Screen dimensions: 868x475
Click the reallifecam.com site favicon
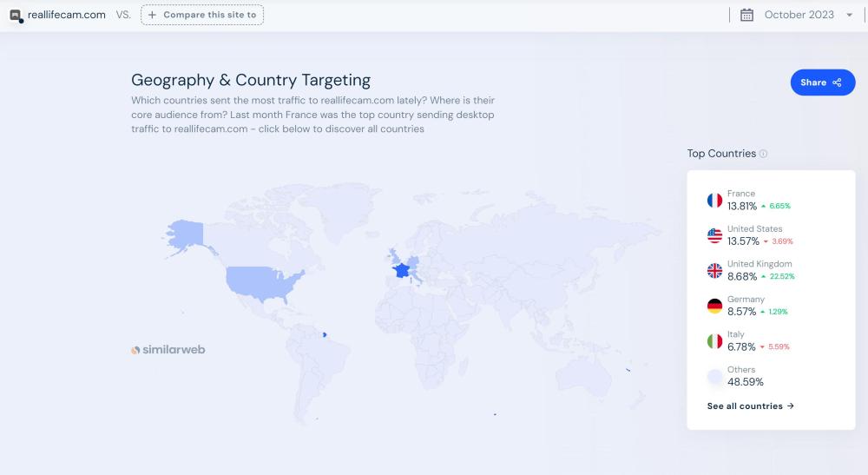coord(16,15)
